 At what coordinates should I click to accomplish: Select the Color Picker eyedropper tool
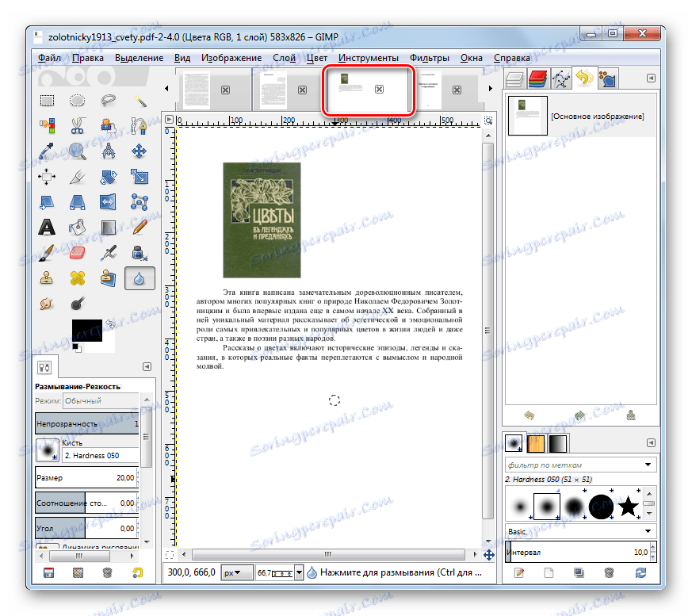pyautogui.click(x=47, y=151)
